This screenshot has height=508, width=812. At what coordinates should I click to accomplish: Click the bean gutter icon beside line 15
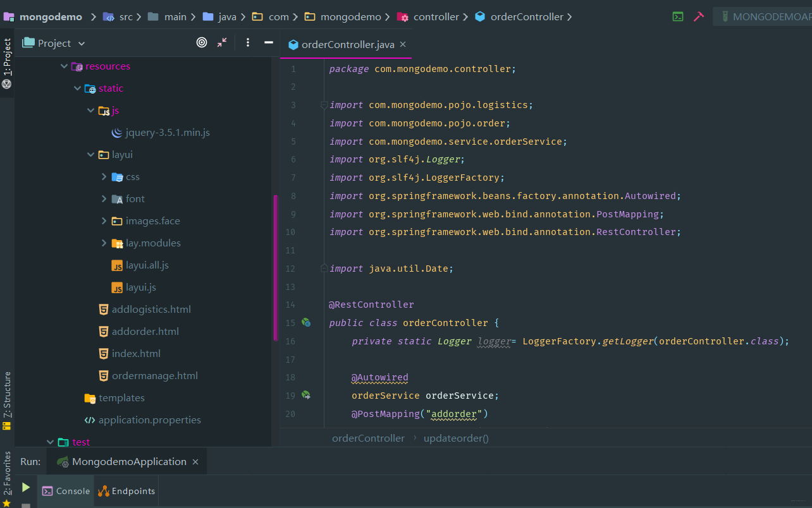306,323
